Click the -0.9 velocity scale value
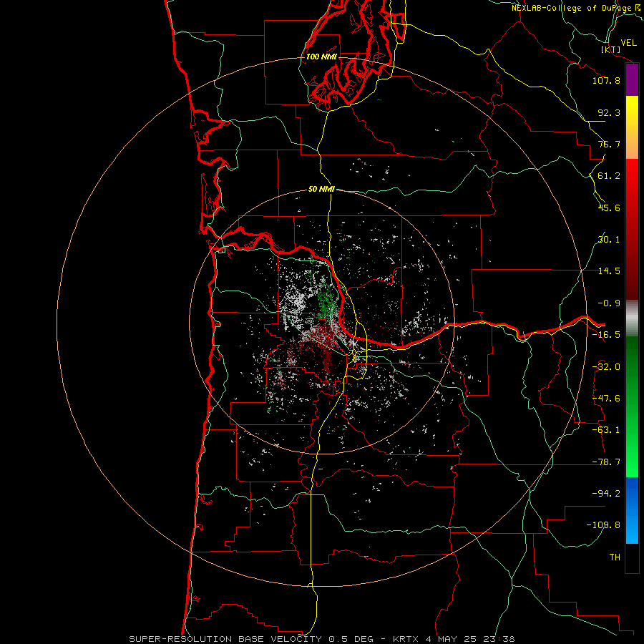Image resolution: width=644 pixels, height=644 pixels. point(609,303)
